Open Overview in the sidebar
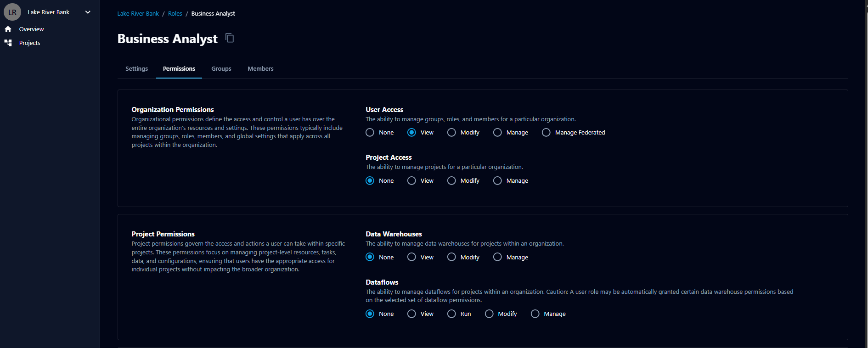 [31, 29]
